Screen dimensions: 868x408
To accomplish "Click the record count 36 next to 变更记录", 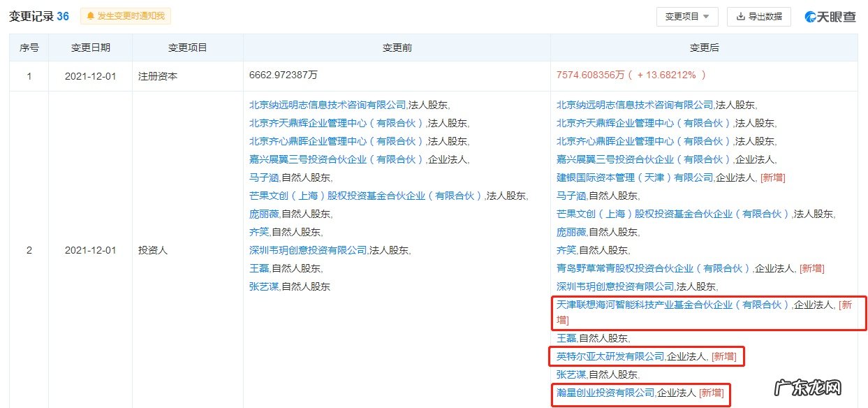I will (64, 15).
